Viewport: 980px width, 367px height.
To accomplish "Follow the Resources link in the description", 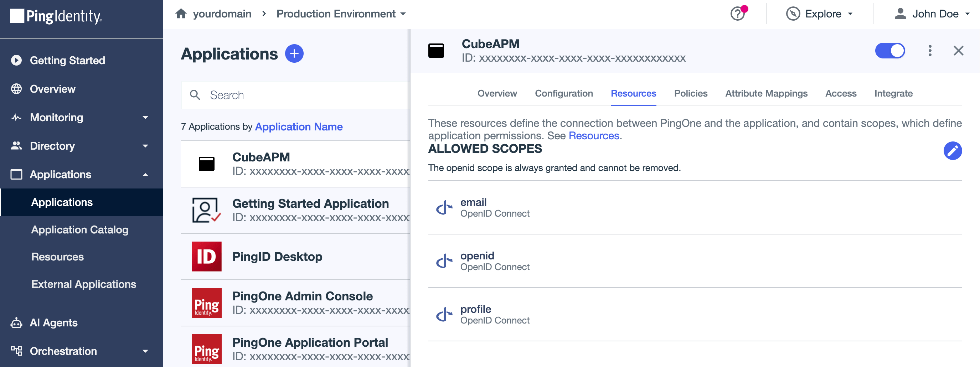I will tap(594, 136).
